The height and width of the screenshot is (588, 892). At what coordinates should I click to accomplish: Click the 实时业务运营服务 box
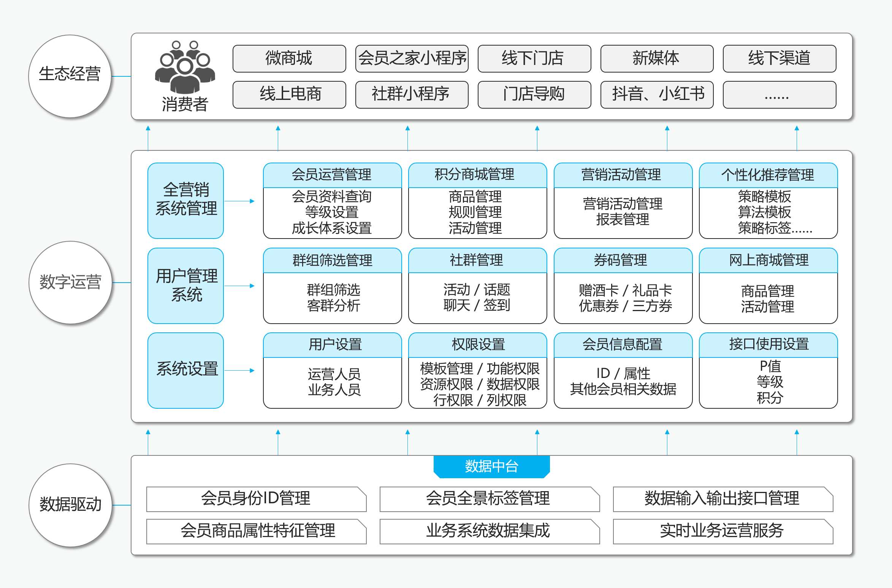point(723,531)
